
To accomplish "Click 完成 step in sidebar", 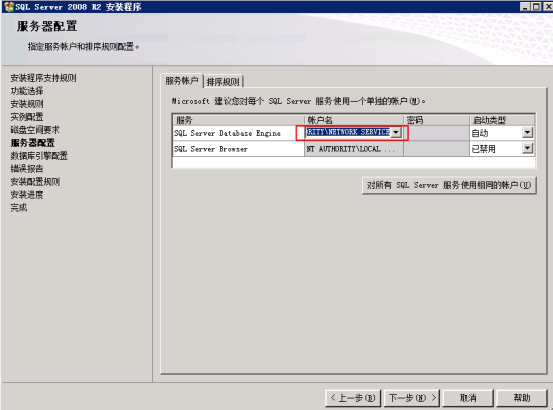I will point(19,208).
